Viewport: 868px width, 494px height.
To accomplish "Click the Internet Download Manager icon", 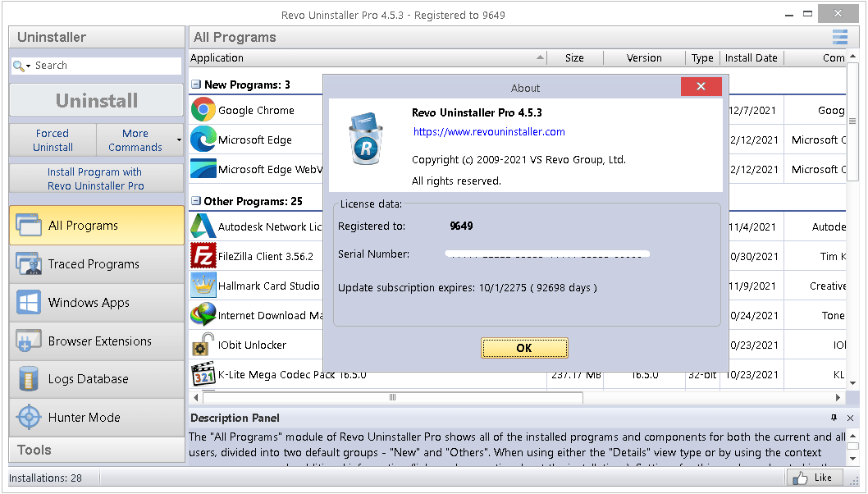I will click(x=203, y=314).
